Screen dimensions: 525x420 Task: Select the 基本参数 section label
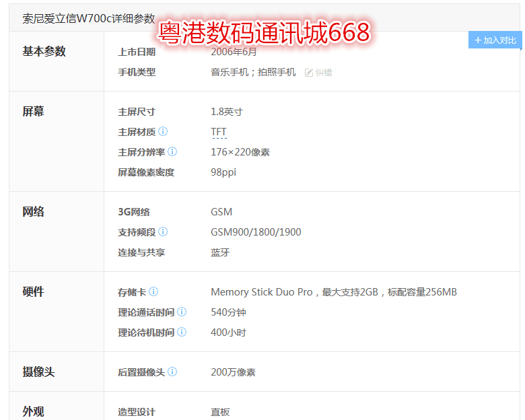(x=44, y=51)
